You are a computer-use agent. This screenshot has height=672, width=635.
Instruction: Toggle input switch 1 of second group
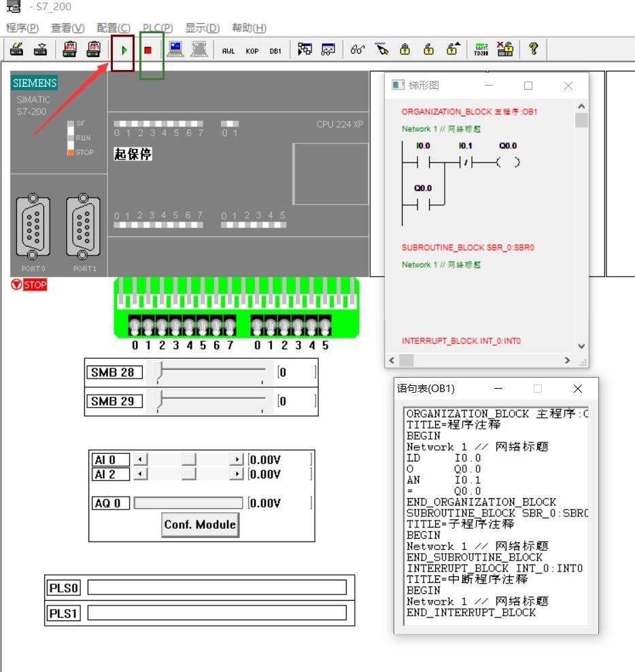click(271, 325)
